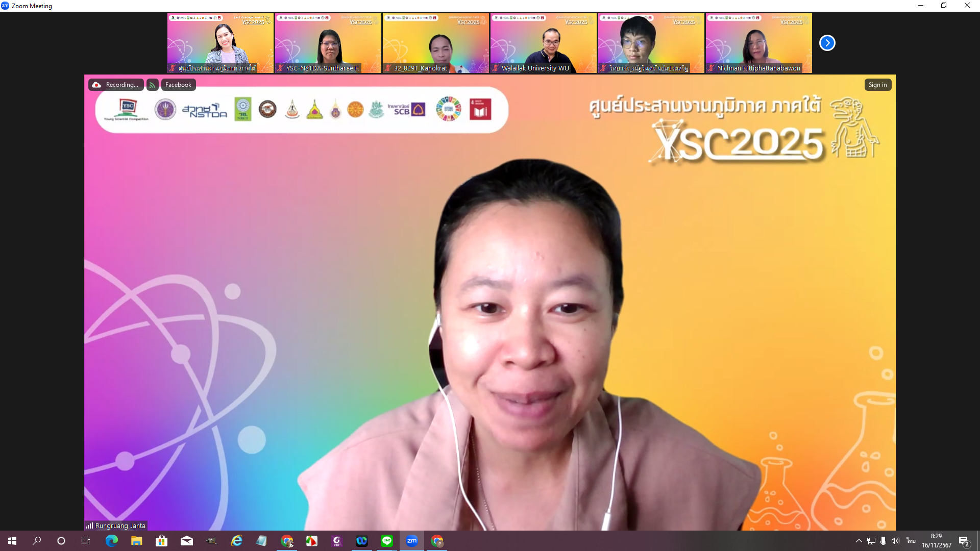This screenshot has width=980, height=551.
Task: Open the volume control in system tray
Action: pyautogui.click(x=895, y=541)
